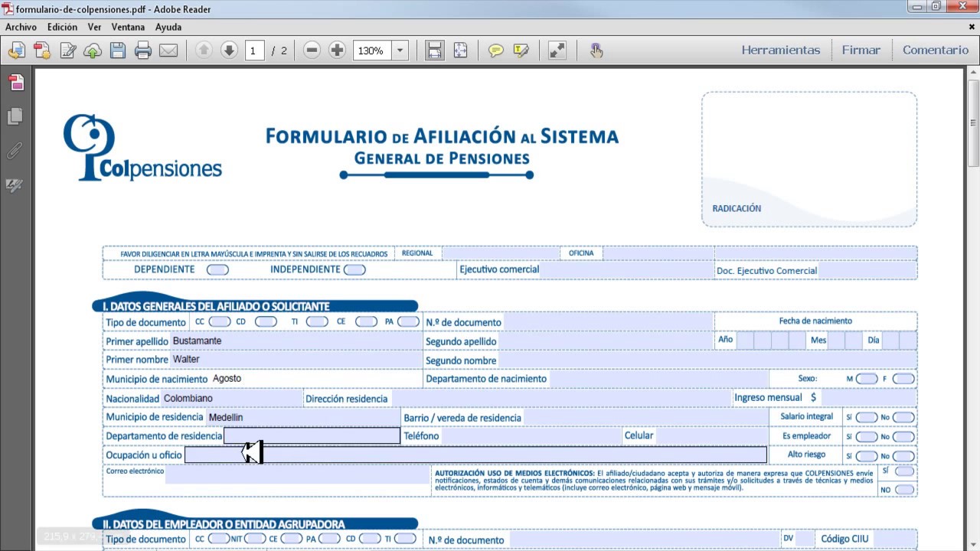Screen dimensions: 980x551
Task: Select TI document type for the afiliado
Action: click(x=317, y=321)
